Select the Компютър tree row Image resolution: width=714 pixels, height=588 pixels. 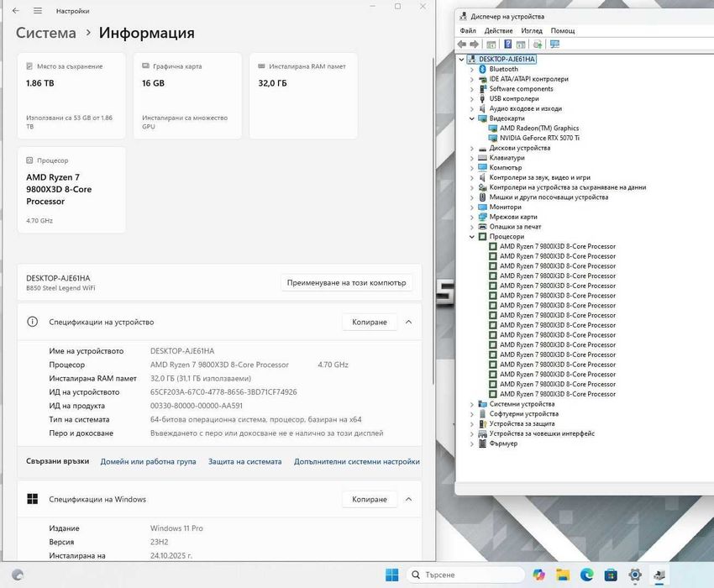pyautogui.click(x=506, y=168)
